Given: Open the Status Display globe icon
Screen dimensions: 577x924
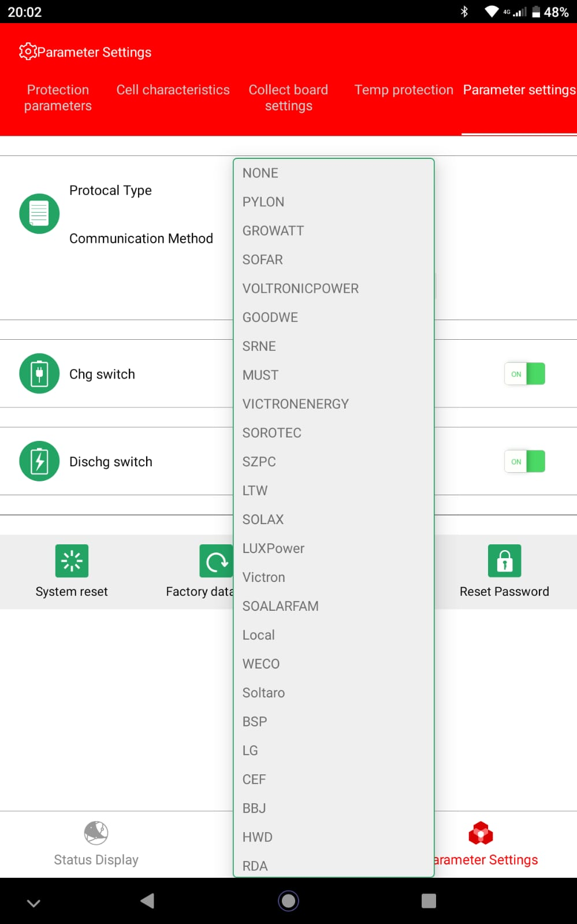Looking at the screenshot, I should [x=96, y=833].
